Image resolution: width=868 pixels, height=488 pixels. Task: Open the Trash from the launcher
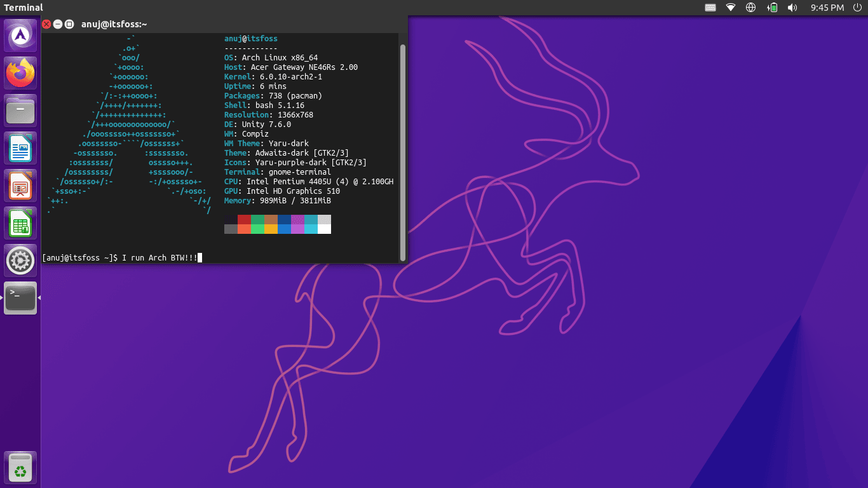(20, 468)
